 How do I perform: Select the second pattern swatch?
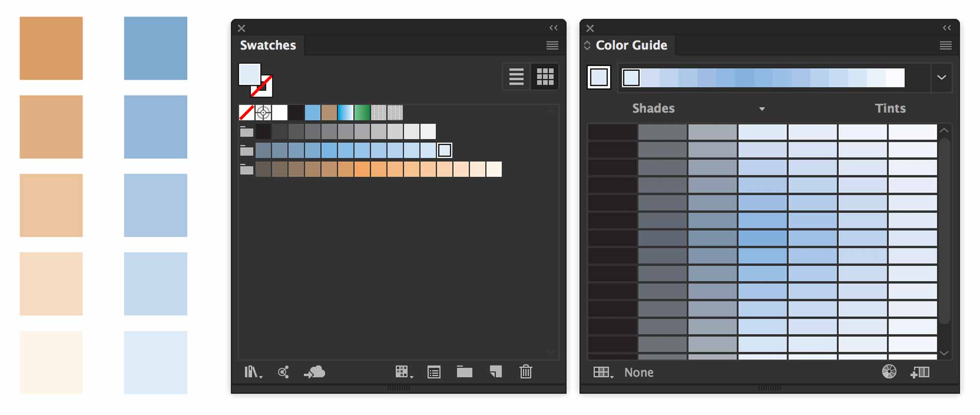click(395, 113)
